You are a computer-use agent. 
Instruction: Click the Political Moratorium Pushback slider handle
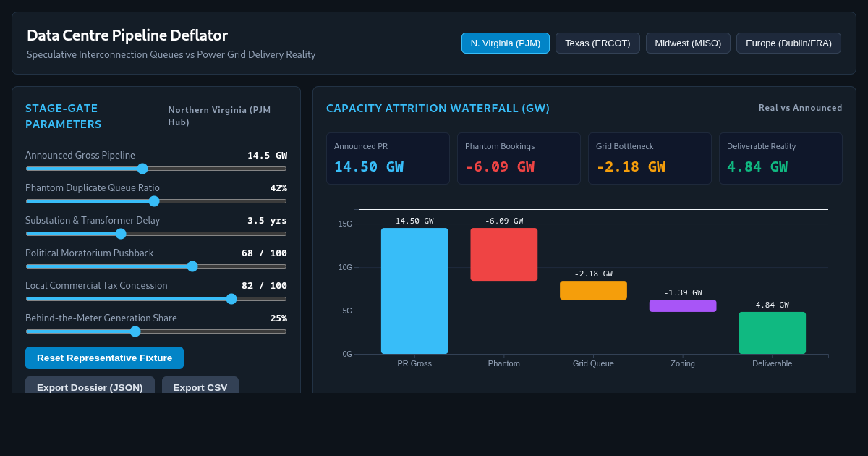click(x=192, y=266)
